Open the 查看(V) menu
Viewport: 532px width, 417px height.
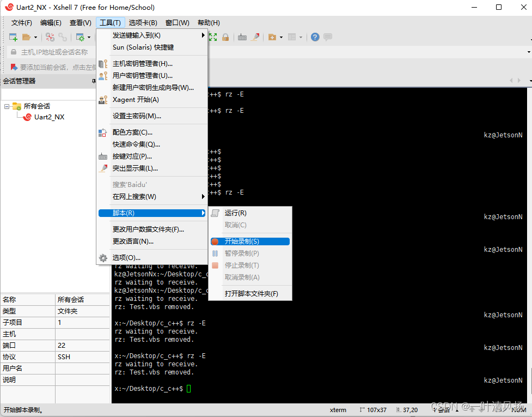[81, 23]
